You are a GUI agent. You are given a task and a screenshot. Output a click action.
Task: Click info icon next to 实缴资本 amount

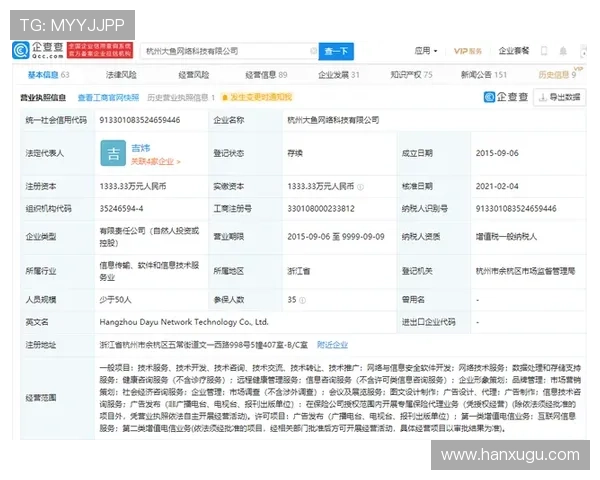pos(360,187)
